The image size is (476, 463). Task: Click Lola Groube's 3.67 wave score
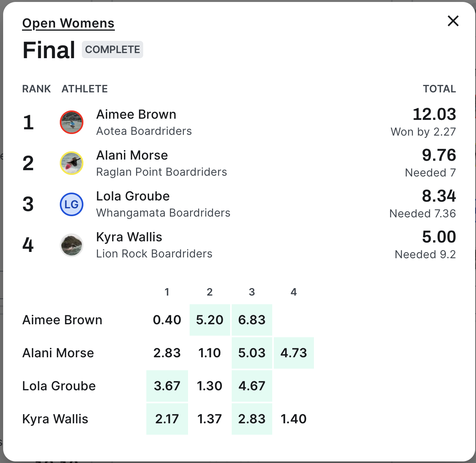pyautogui.click(x=167, y=386)
